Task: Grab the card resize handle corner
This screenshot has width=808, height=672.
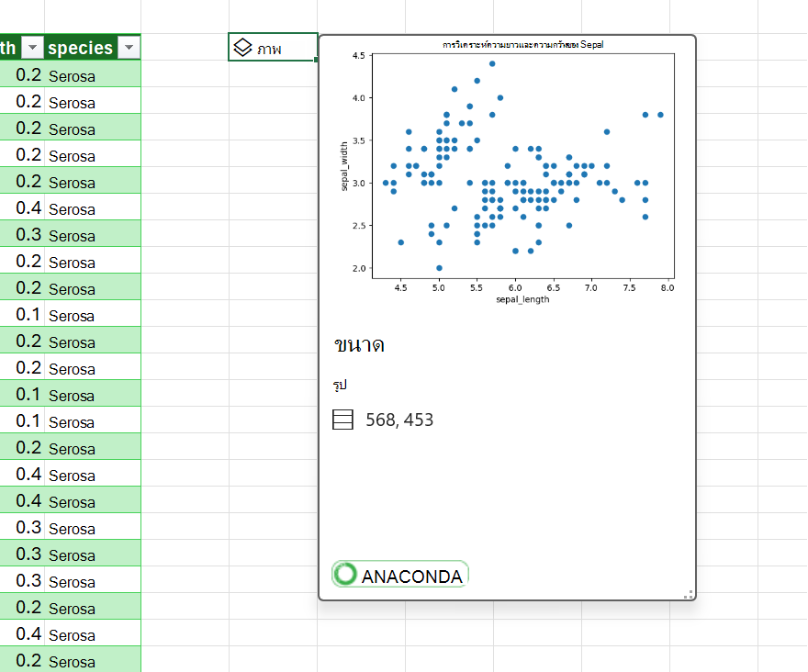Action: [689, 594]
